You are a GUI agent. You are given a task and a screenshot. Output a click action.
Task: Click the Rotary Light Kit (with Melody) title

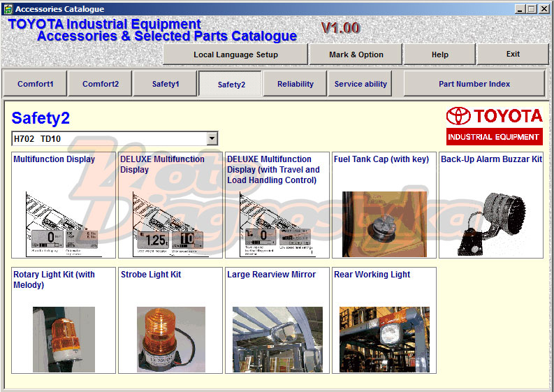coord(54,280)
